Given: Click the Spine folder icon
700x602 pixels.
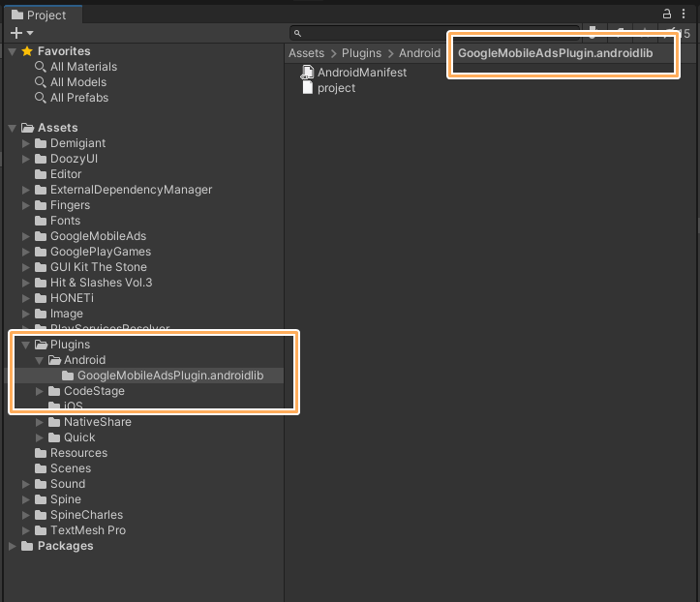Looking at the screenshot, I should [x=41, y=499].
